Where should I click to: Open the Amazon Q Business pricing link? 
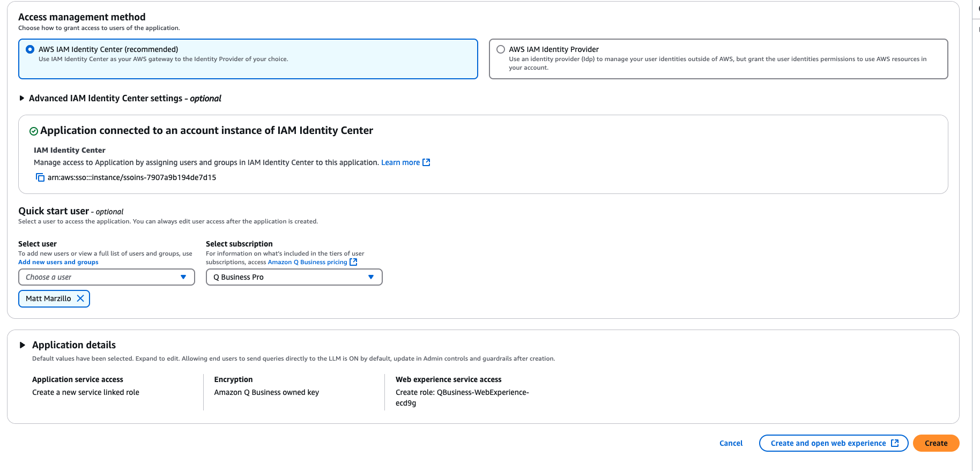307,262
